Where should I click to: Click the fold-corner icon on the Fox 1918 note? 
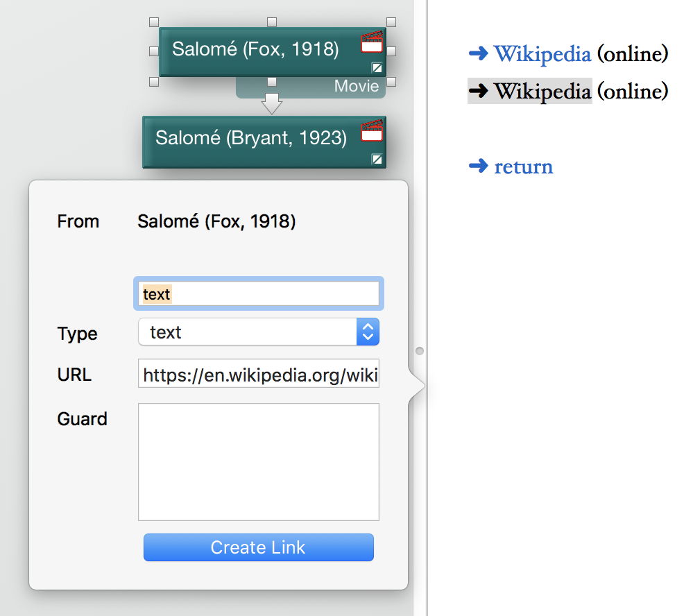(x=376, y=69)
